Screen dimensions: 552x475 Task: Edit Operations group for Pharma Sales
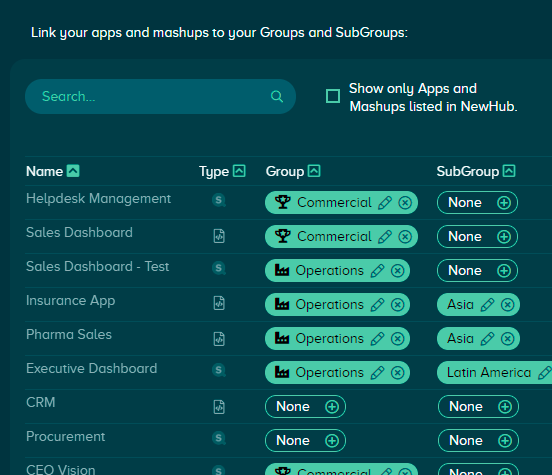coord(377,339)
